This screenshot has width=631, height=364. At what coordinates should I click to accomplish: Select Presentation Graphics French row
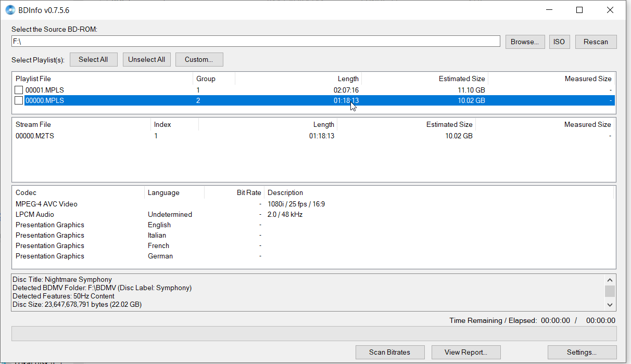[x=314, y=245]
